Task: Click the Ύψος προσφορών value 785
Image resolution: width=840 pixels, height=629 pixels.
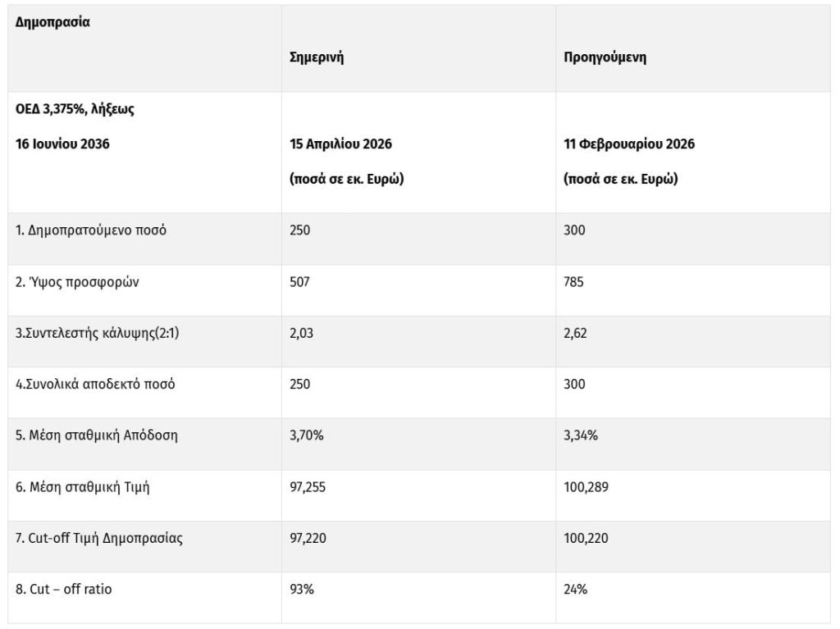Action: pyautogui.click(x=574, y=282)
